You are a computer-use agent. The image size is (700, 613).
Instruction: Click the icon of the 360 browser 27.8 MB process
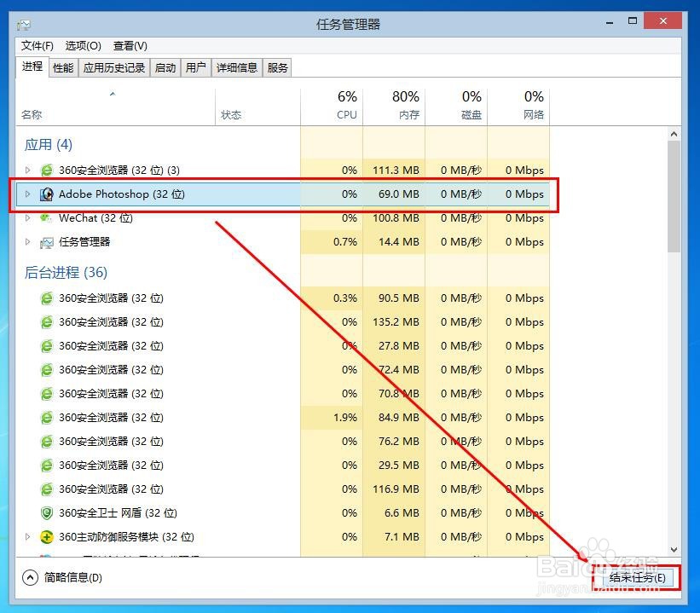pyautogui.click(x=46, y=346)
